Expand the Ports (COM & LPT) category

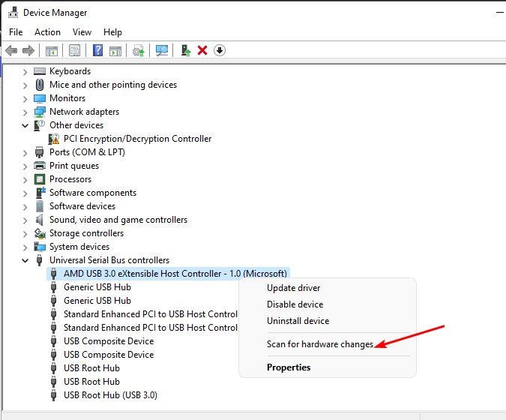[x=25, y=153]
